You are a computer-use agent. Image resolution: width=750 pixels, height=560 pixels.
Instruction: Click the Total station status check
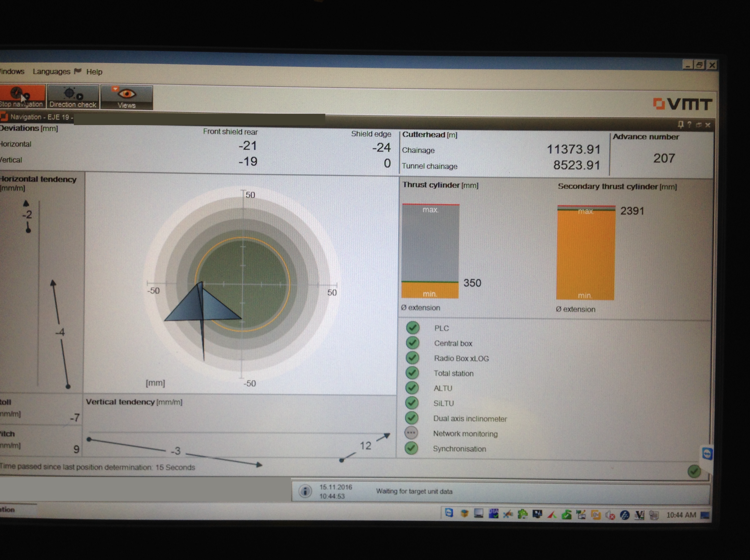(x=412, y=373)
